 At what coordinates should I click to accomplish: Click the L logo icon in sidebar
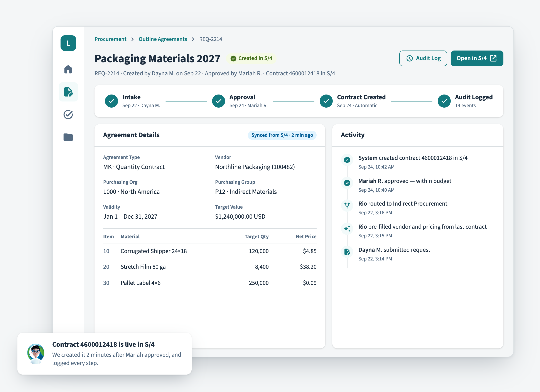(68, 43)
